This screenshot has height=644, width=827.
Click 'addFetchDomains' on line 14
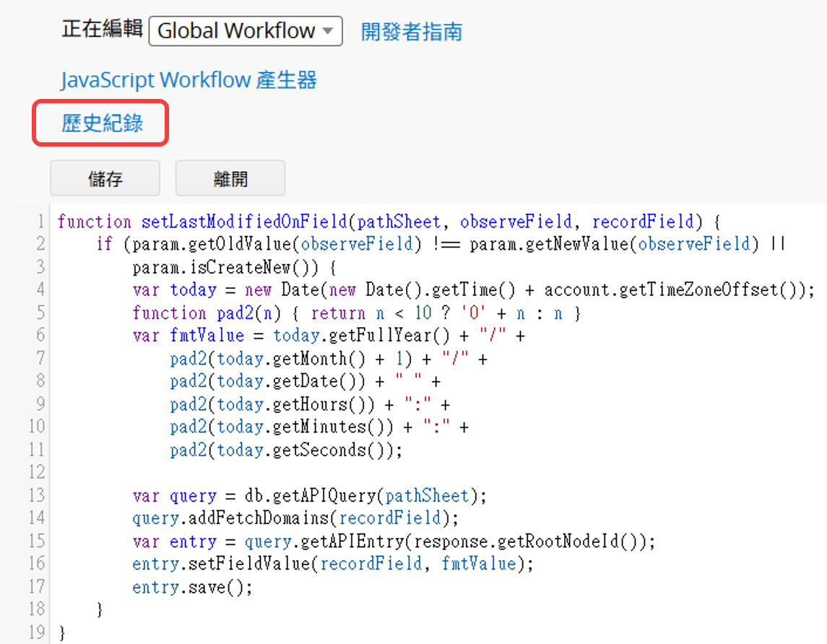coord(259,518)
